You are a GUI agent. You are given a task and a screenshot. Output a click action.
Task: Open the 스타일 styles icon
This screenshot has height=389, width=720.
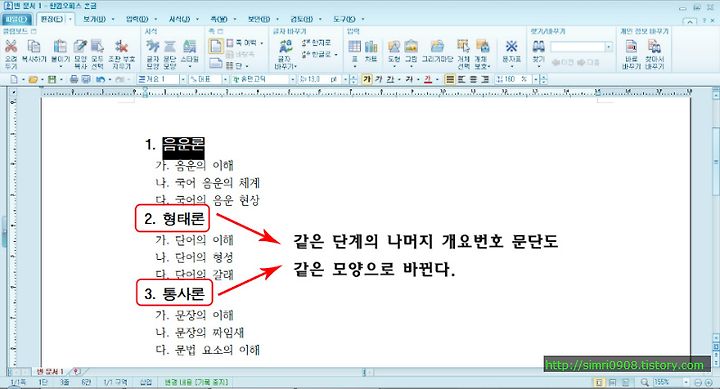[x=189, y=46]
